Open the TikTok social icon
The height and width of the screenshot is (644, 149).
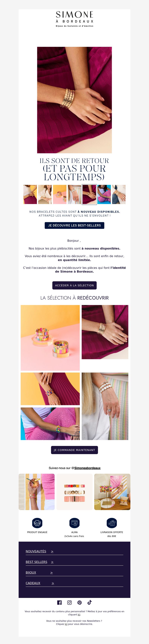(x=89, y=602)
